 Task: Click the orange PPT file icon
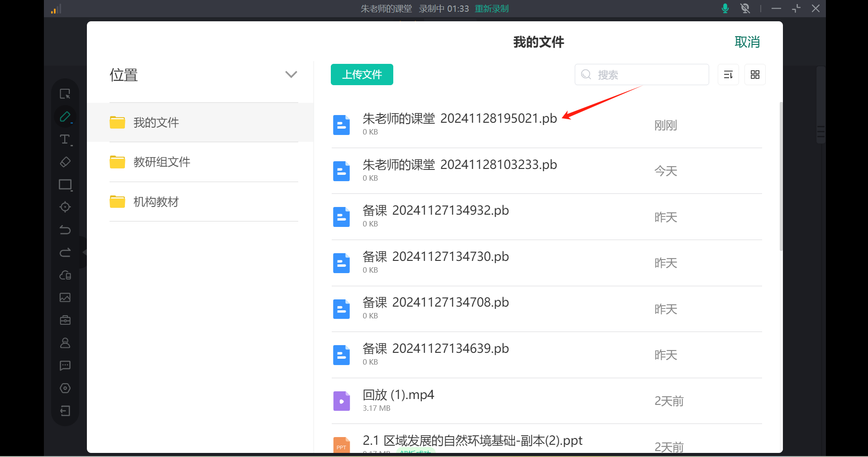point(342,445)
